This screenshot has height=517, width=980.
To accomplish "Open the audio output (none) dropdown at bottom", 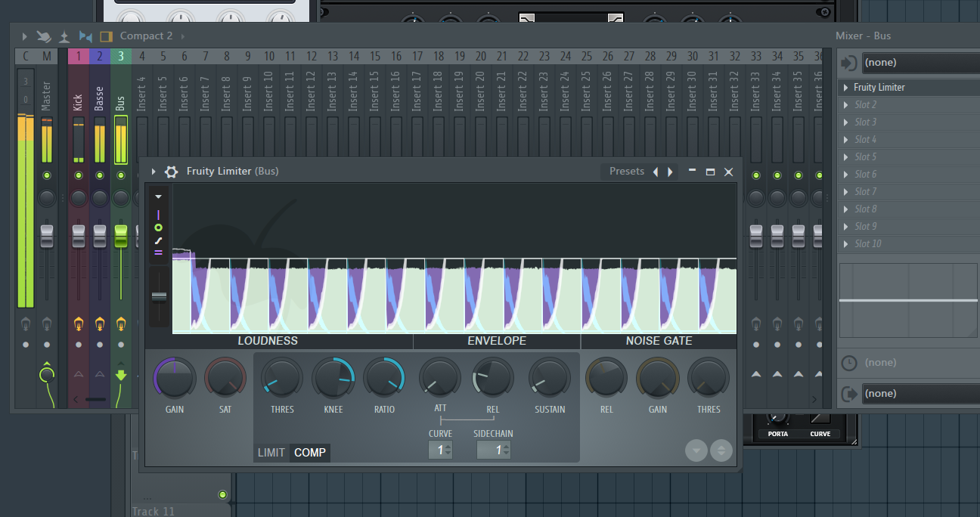I will tap(920, 393).
